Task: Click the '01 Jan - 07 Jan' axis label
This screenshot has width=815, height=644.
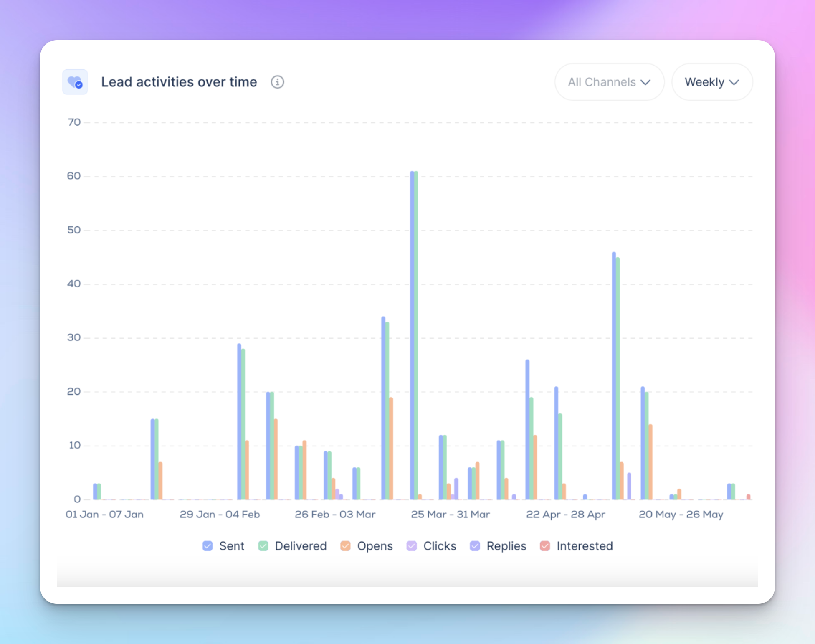Action: 105,515
